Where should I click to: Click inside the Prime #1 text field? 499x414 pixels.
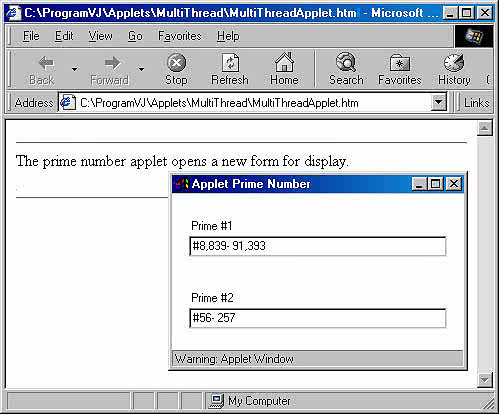coord(318,246)
